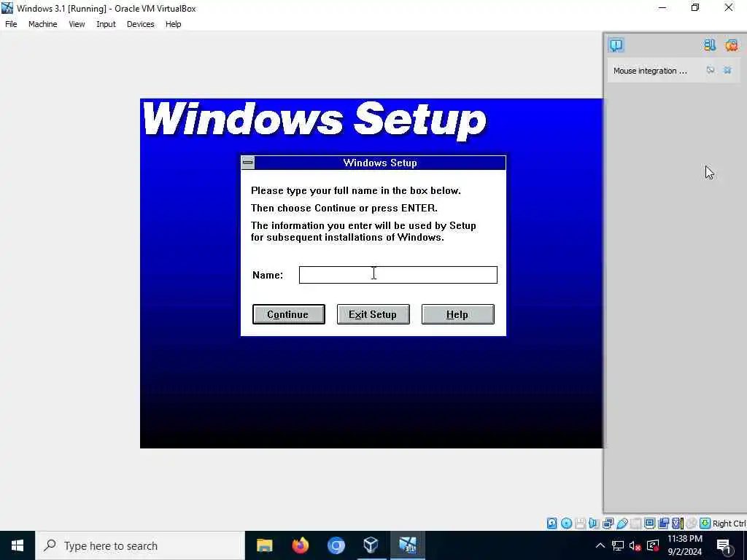Click the Continue button in Windows Setup
This screenshot has width=747, height=560.
289,314
